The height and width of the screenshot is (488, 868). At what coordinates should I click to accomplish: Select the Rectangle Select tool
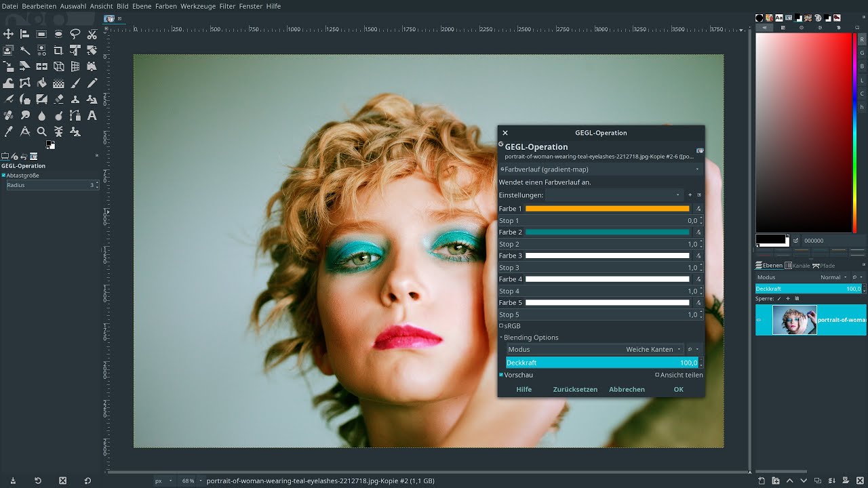pyautogui.click(x=41, y=34)
